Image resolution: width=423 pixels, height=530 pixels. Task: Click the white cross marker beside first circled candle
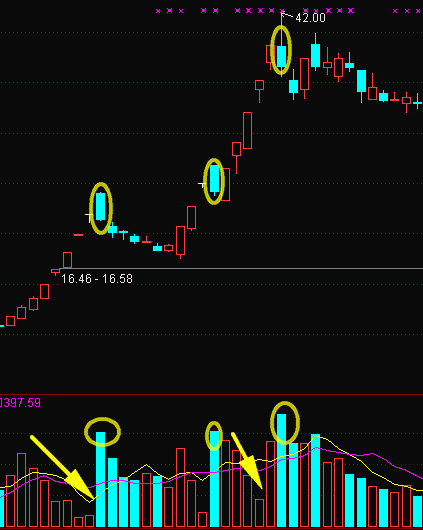pyautogui.click(x=89, y=217)
